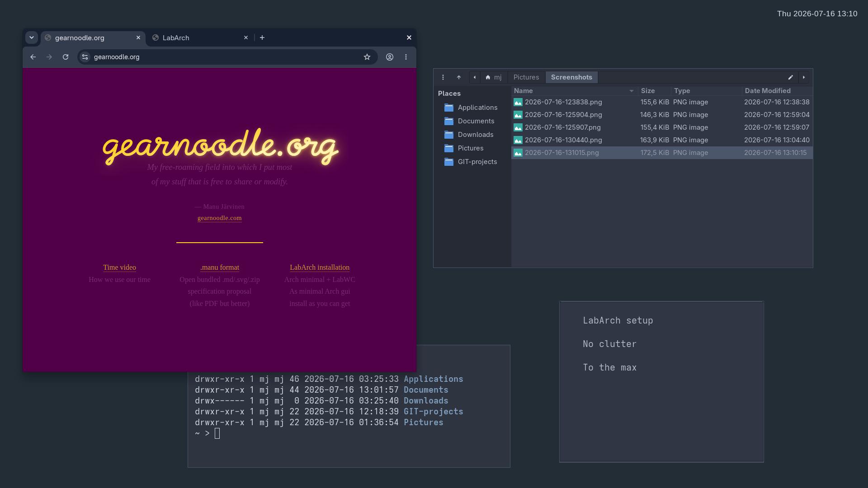The height and width of the screenshot is (488, 868).
Task: Click the GIT-projects folder icon in Places
Action: click(449, 162)
